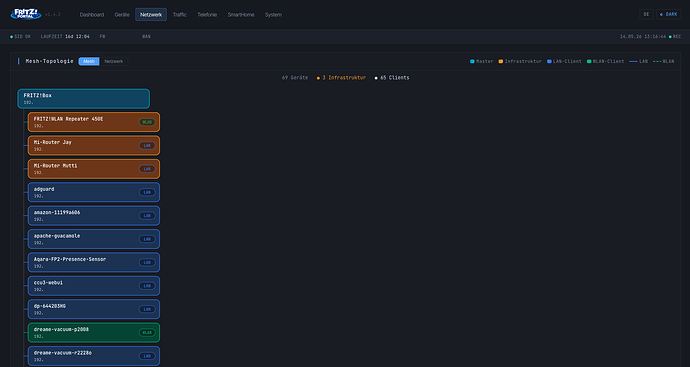Switch to the SmartHome tab
Screen dimensions: 690x367
pyautogui.click(x=241, y=15)
